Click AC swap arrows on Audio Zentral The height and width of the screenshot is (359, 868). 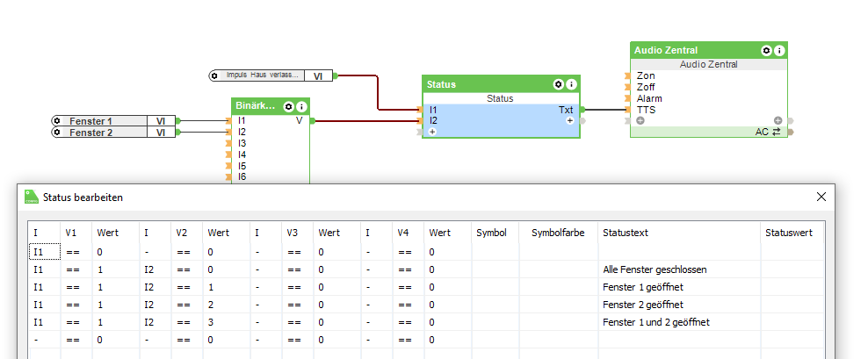(777, 132)
